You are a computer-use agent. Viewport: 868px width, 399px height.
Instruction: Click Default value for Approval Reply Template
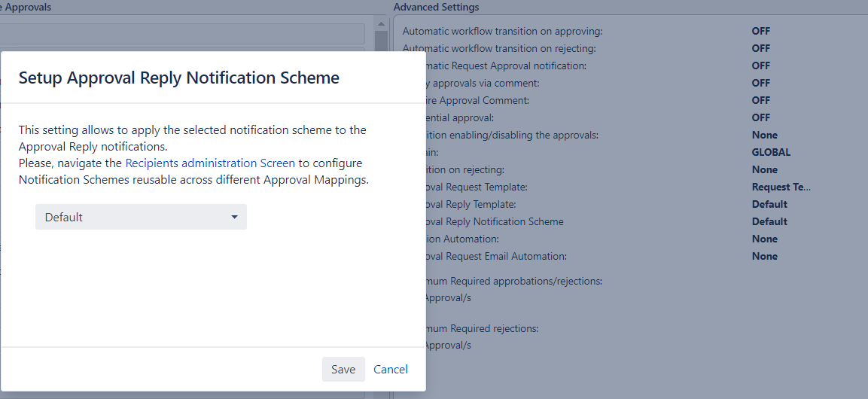click(x=769, y=204)
